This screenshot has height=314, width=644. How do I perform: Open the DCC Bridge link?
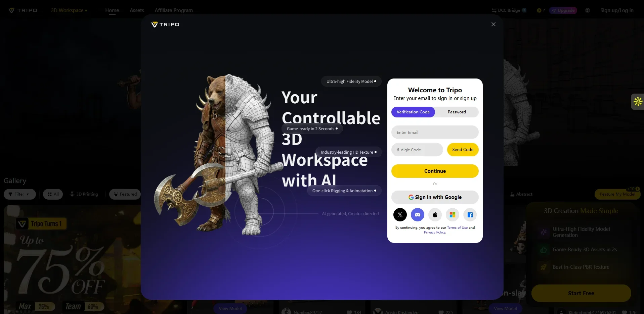509,10
